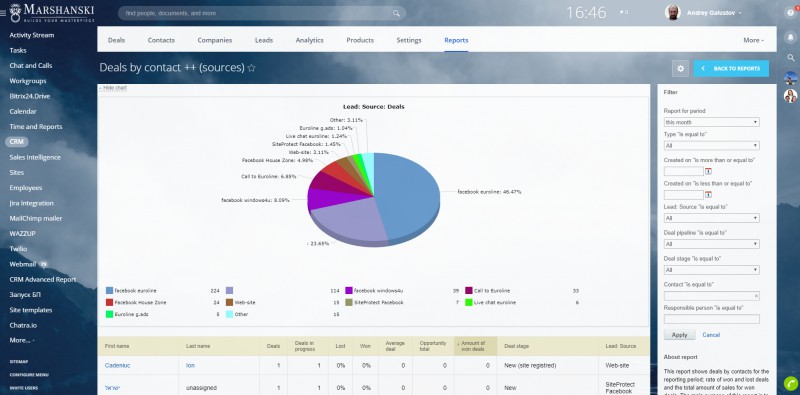The height and width of the screenshot is (395, 800).
Task: Click the cyan Other legend swatch
Action: pos(230,315)
